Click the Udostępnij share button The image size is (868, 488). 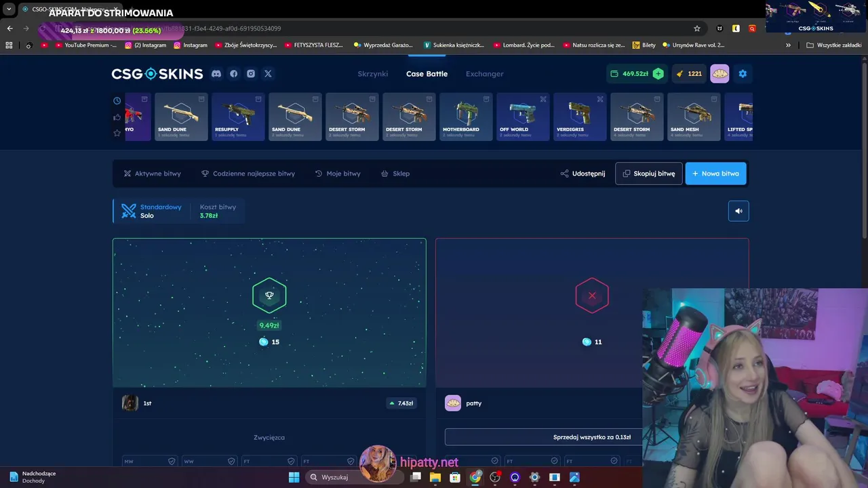(583, 174)
